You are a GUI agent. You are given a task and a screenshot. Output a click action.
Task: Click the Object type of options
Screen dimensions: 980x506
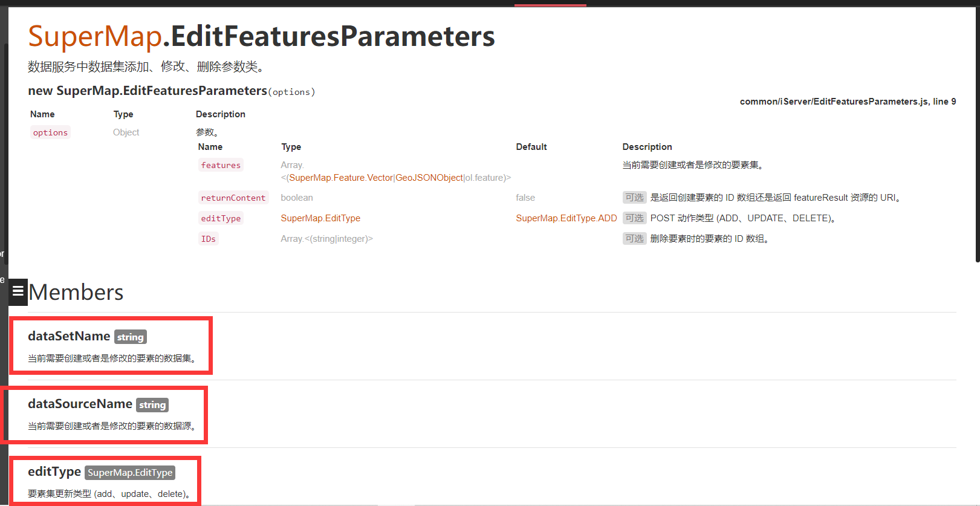coord(126,132)
